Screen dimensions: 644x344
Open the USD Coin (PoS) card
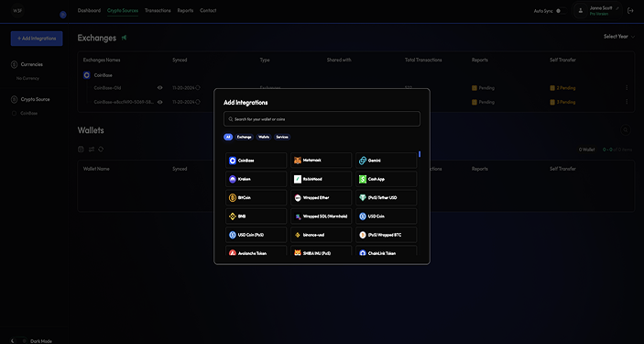256,235
